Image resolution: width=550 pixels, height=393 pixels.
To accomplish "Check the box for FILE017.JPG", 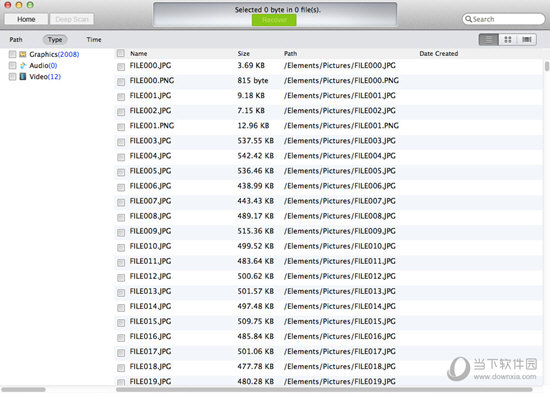I will [x=121, y=353].
